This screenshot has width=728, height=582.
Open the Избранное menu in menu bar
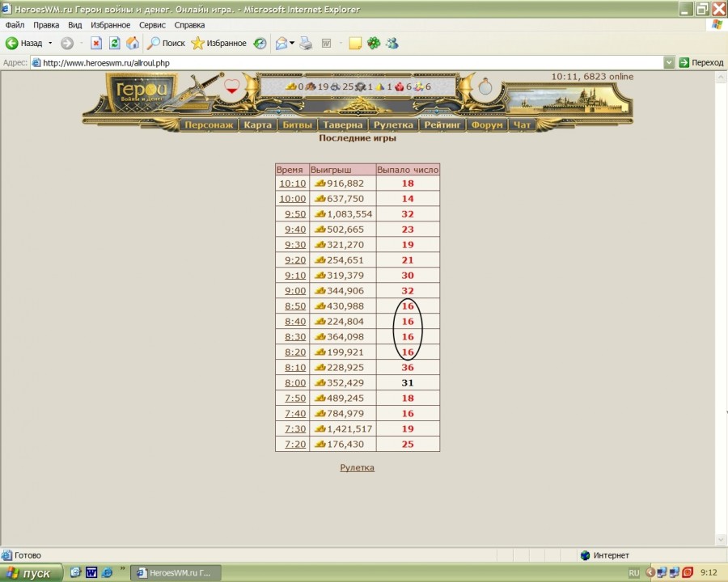pyautogui.click(x=111, y=24)
